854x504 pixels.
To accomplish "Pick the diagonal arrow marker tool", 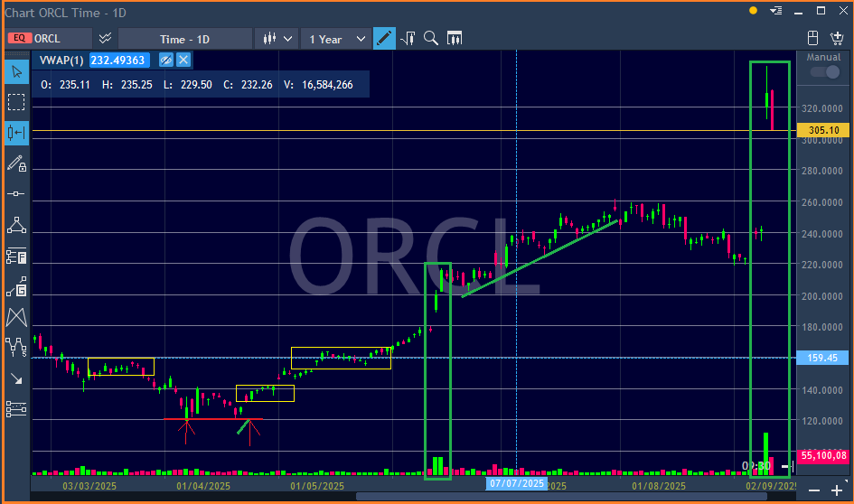I will pyautogui.click(x=16, y=378).
